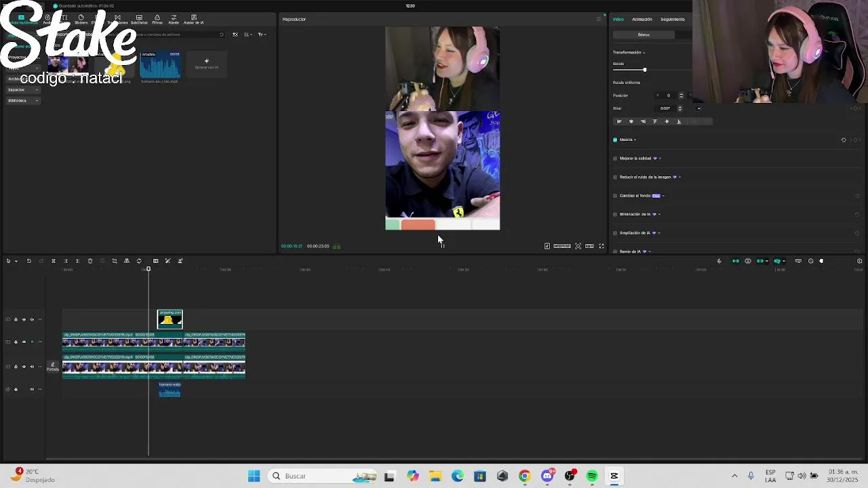Click the fullscreen icon in the player
The height and width of the screenshot is (488, 868).
(601, 246)
